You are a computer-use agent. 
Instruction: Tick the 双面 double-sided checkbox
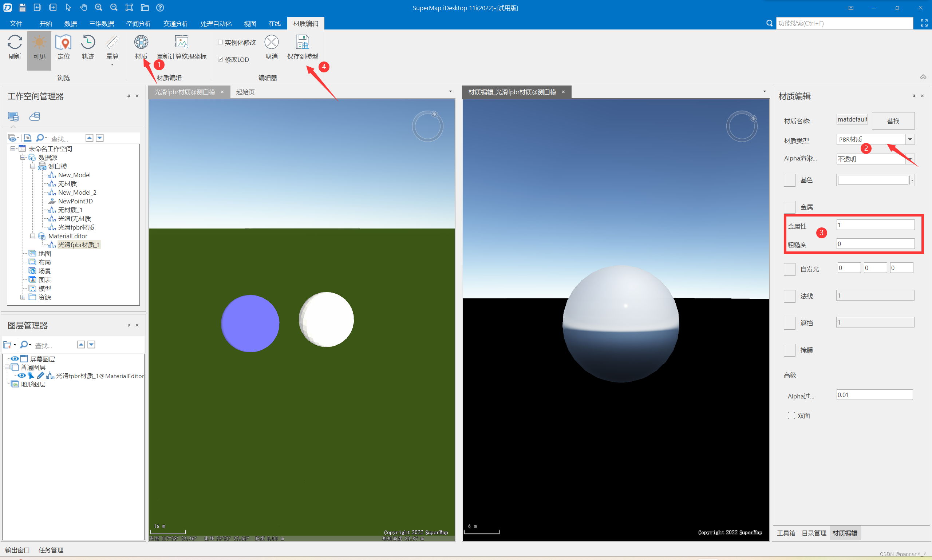click(x=791, y=416)
